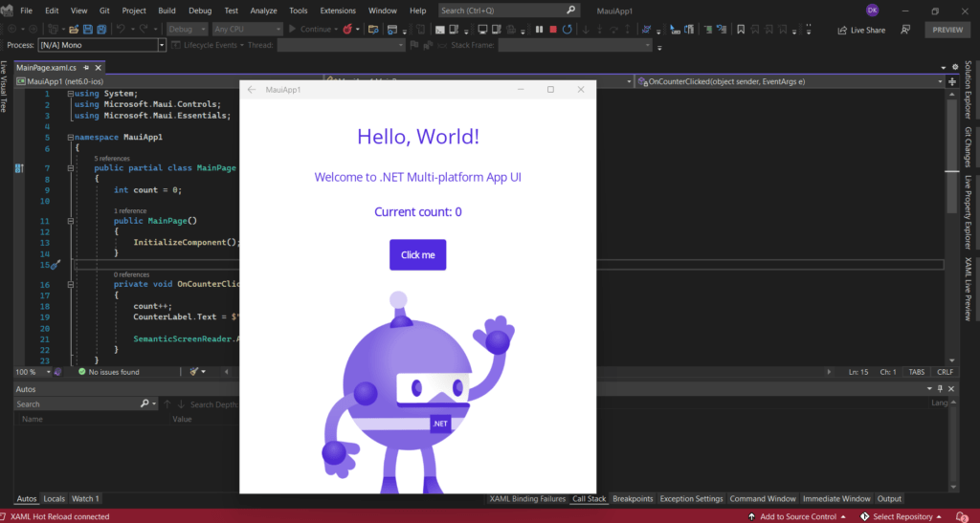980x523 pixels.
Task: Click the Autos panel Search field
Action: click(x=86, y=404)
